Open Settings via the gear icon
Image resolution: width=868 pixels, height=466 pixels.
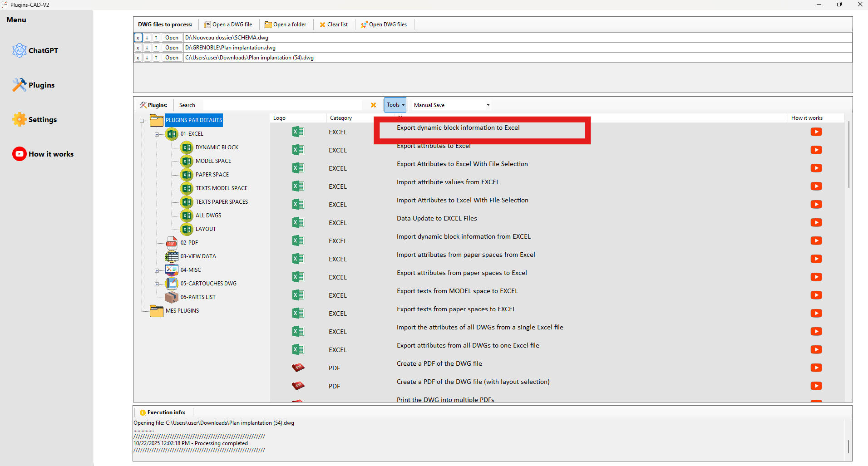coord(20,119)
